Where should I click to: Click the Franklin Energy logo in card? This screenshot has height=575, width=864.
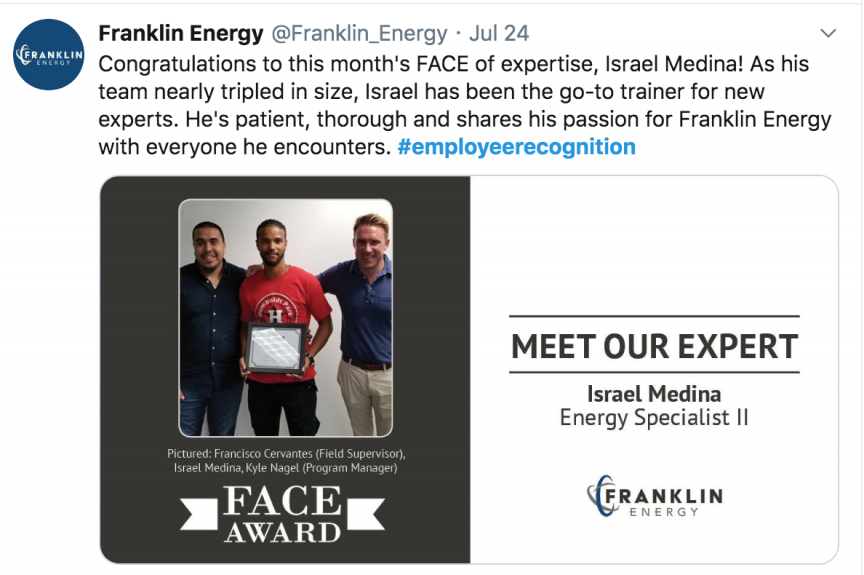coord(655,496)
